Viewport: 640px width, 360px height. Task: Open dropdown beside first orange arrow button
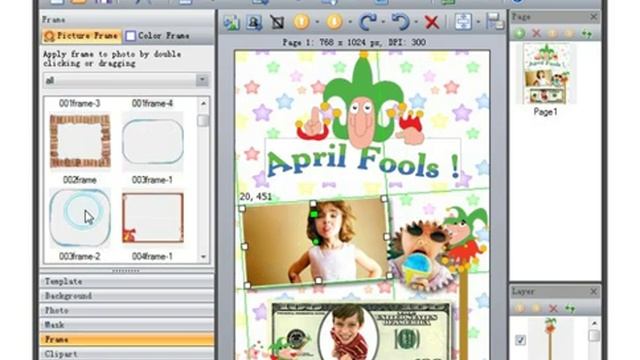317,22
